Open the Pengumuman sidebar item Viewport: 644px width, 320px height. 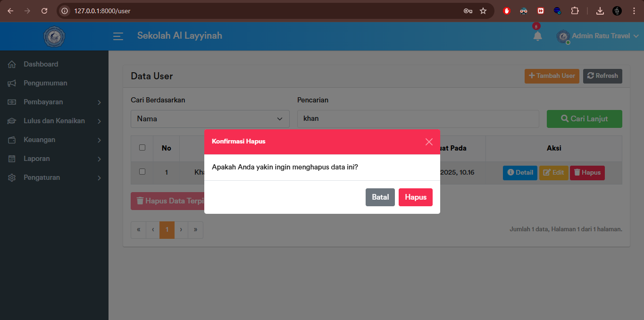tap(45, 83)
